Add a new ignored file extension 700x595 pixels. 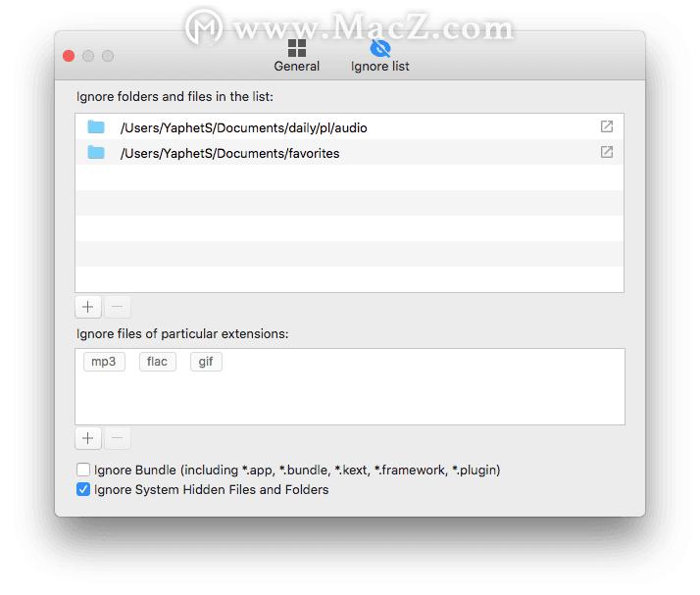(88, 438)
